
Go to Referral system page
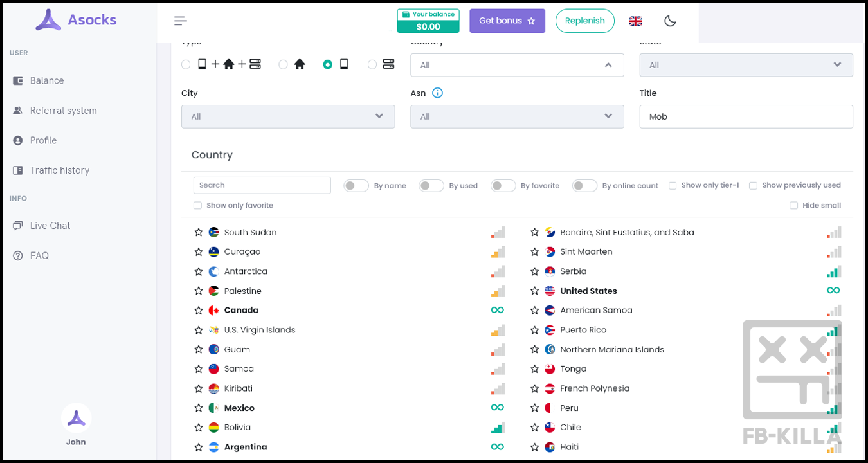[x=63, y=111]
